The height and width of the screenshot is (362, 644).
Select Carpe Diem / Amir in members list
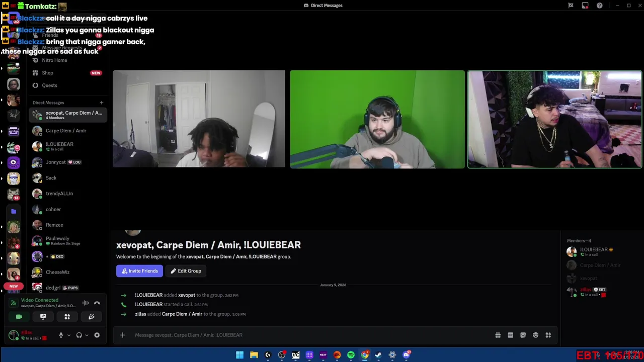(x=601, y=265)
